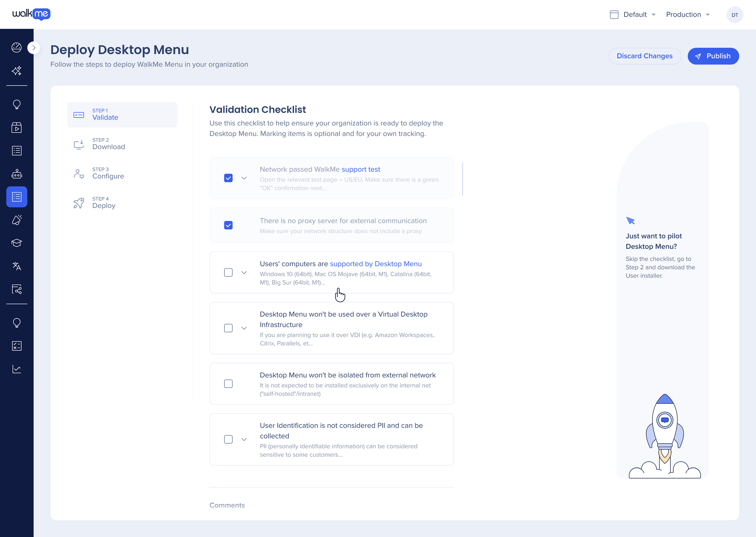The image size is (756, 537).
Task: Click the Comments section heading
Action: [227, 505]
